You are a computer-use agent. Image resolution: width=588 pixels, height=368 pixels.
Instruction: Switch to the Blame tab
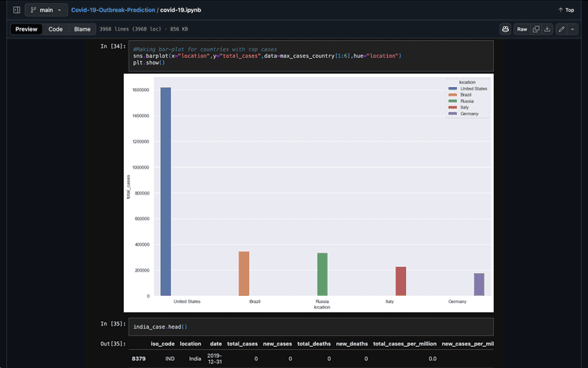click(82, 29)
